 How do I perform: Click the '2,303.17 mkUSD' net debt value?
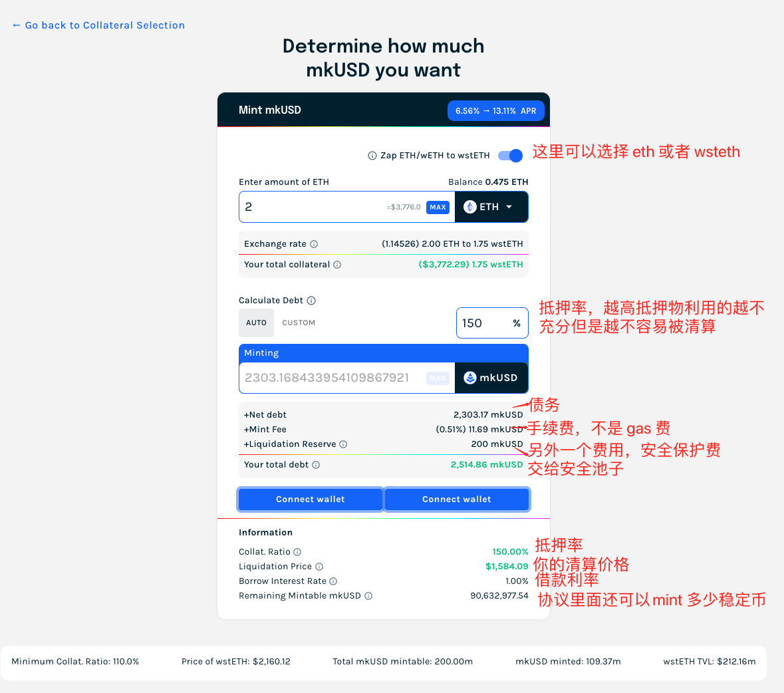[488, 415]
